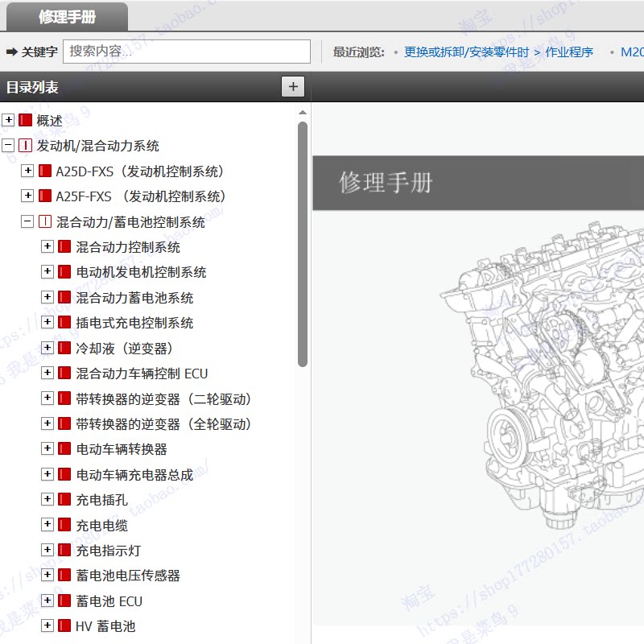Image resolution: width=644 pixels, height=644 pixels.
Task: Expand the HV 蓄电池 node
Action: click(x=47, y=625)
